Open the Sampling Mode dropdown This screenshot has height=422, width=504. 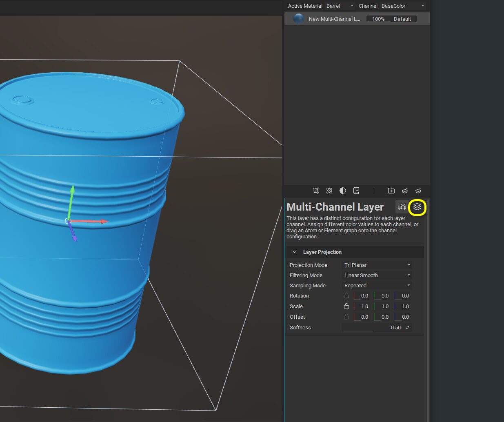377,285
